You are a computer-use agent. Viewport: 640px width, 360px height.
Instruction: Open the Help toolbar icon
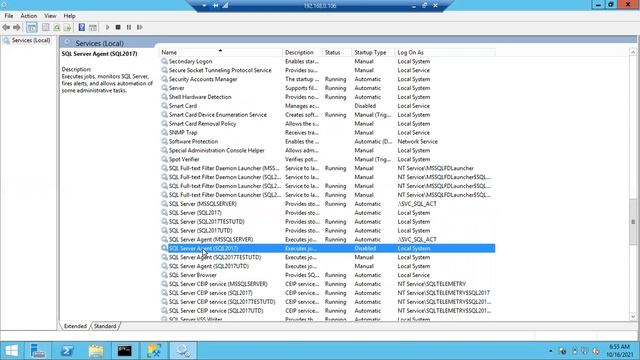[82, 27]
